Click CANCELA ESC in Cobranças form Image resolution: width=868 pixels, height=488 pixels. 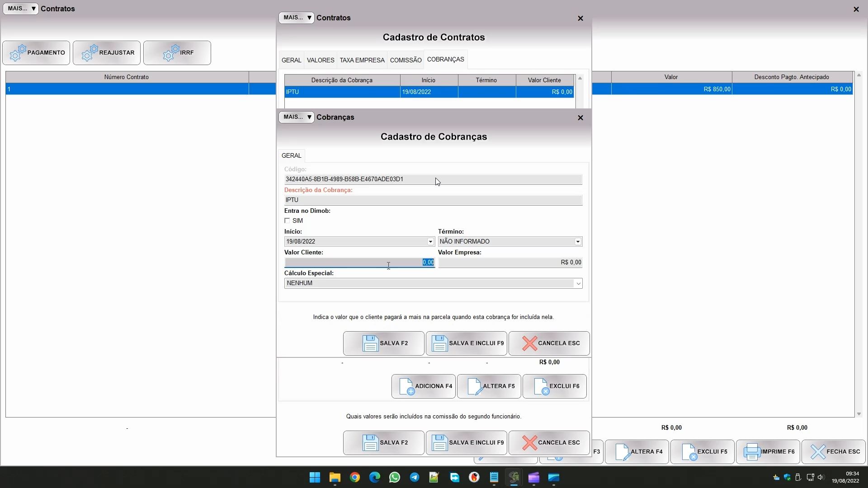click(x=549, y=343)
